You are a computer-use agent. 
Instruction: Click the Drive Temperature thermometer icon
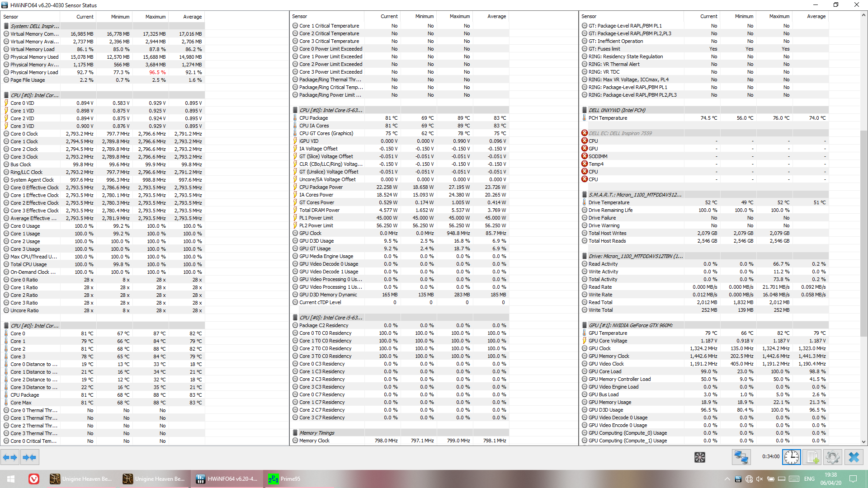pyautogui.click(x=585, y=202)
